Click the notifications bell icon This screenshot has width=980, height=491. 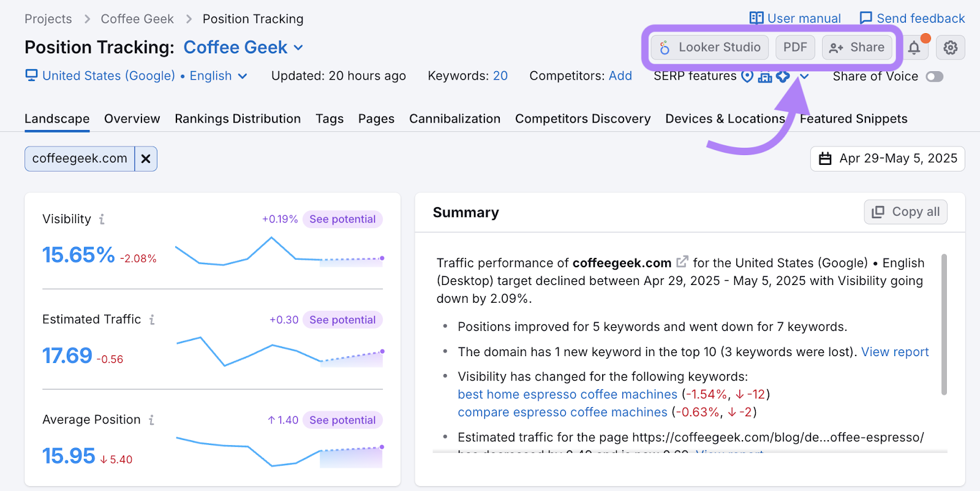pos(914,48)
